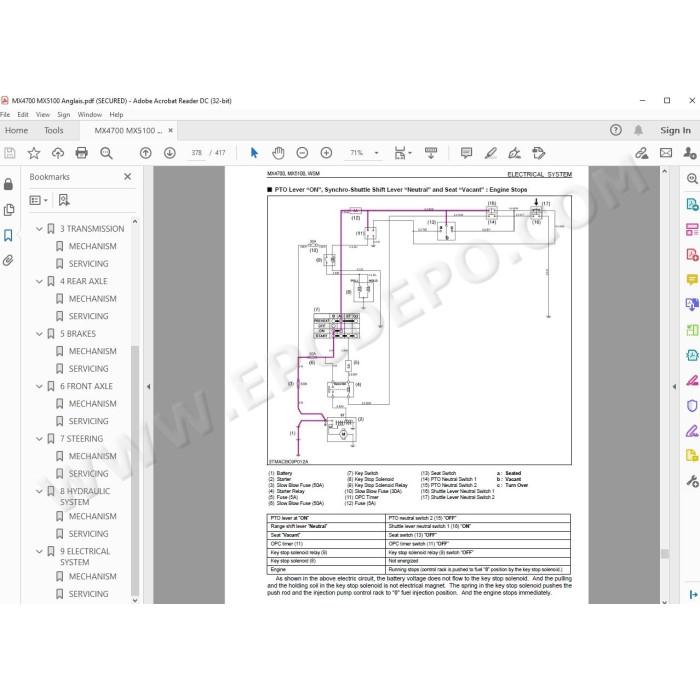Switch to the Tools tab
Screen dimensions: 700x700
(x=54, y=130)
